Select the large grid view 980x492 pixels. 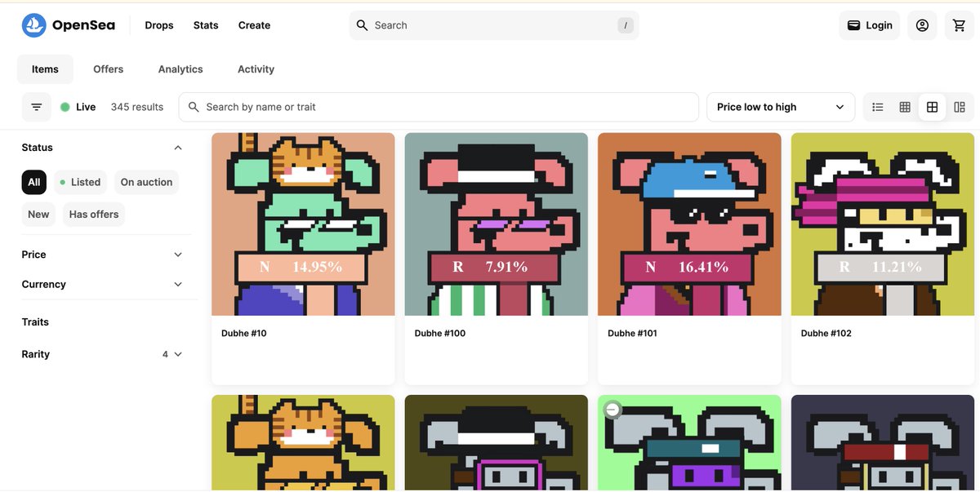coord(932,107)
